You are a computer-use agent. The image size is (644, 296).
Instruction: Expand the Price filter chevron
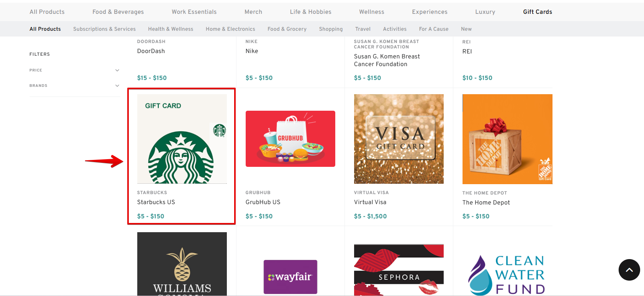(x=117, y=70)
